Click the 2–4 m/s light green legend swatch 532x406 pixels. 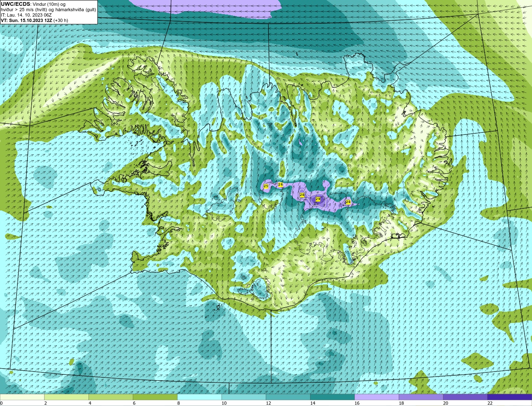(x=66, y=397)
